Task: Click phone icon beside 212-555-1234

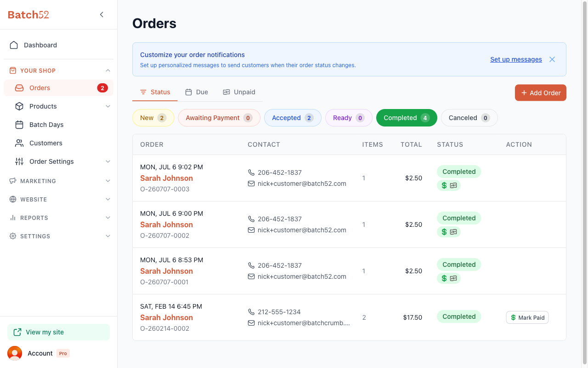Action: coord(251,312)
